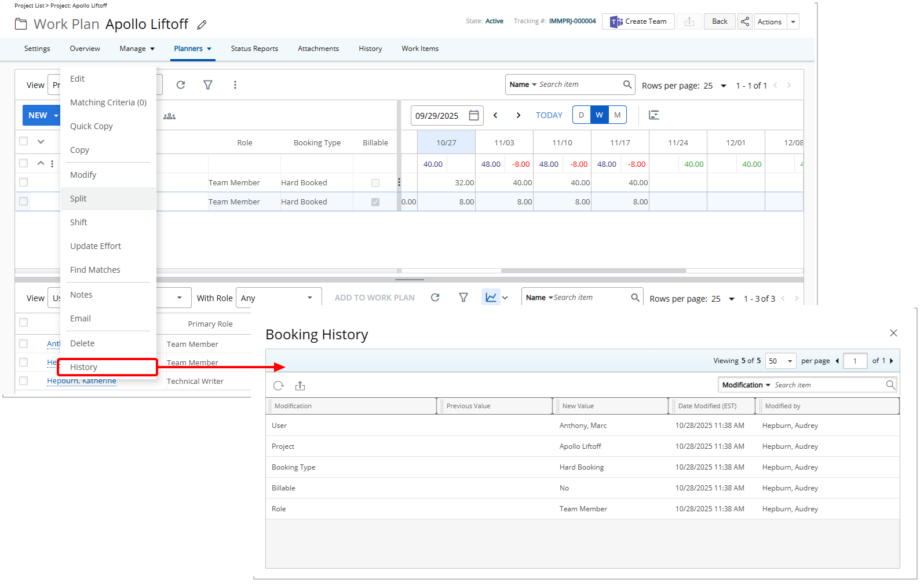Open the Work Items tab

tap(420, 49)
